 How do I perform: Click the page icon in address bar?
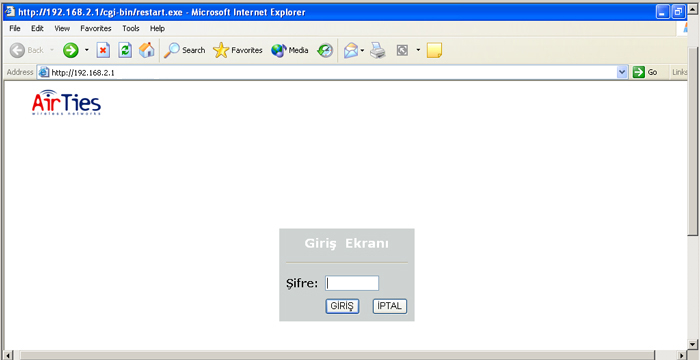tap(44, 72)
